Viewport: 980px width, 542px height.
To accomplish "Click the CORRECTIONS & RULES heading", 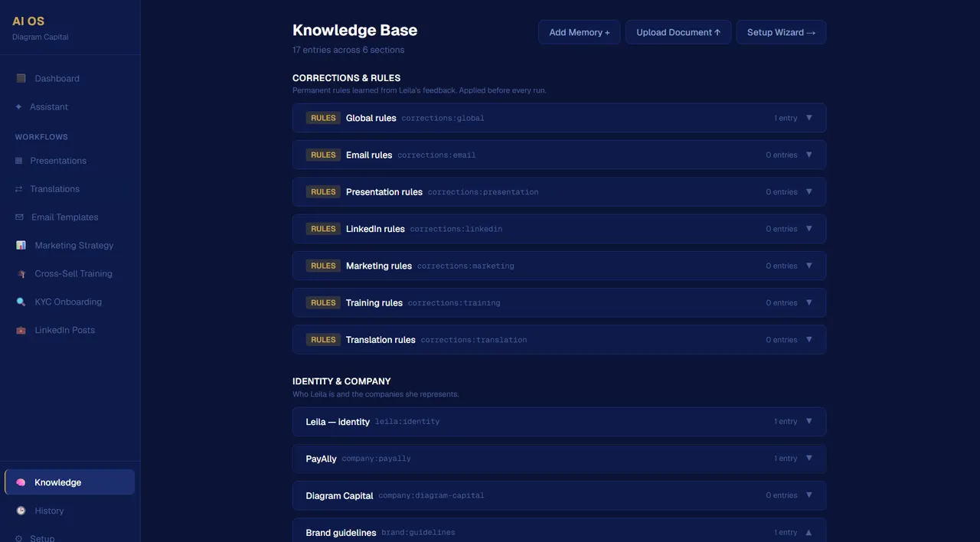I will [x=346, y=78].
